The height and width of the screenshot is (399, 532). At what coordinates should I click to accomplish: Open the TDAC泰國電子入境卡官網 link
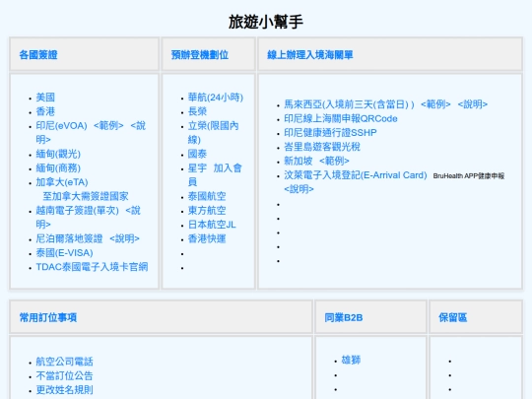[x=92, y=267]
